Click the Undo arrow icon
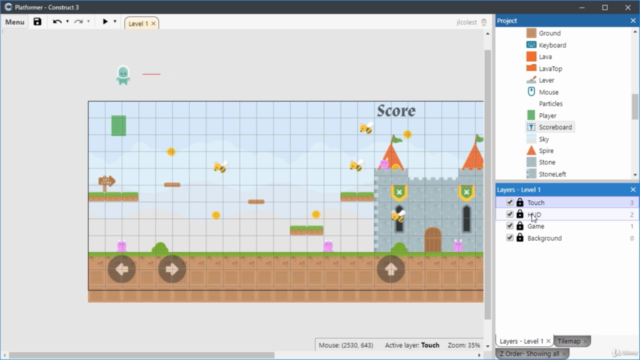Screen dimensions: 640x360 [57, 22]
